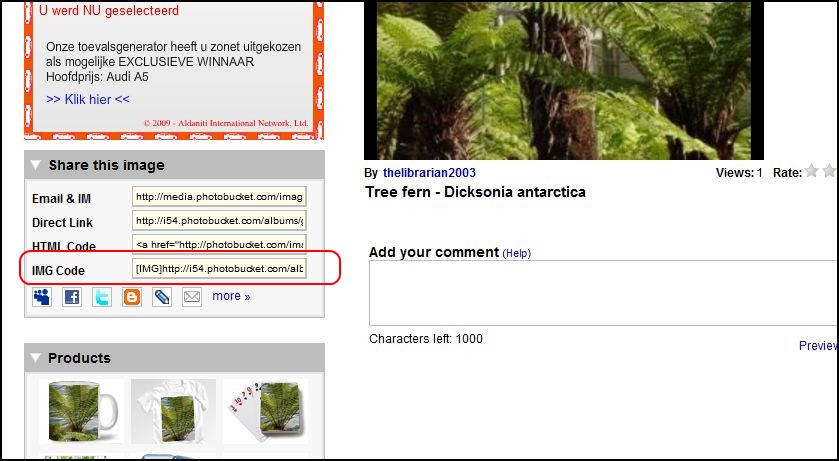The image size is (839, 461).
Task: Select the HTML Code field
Action: 219,244
